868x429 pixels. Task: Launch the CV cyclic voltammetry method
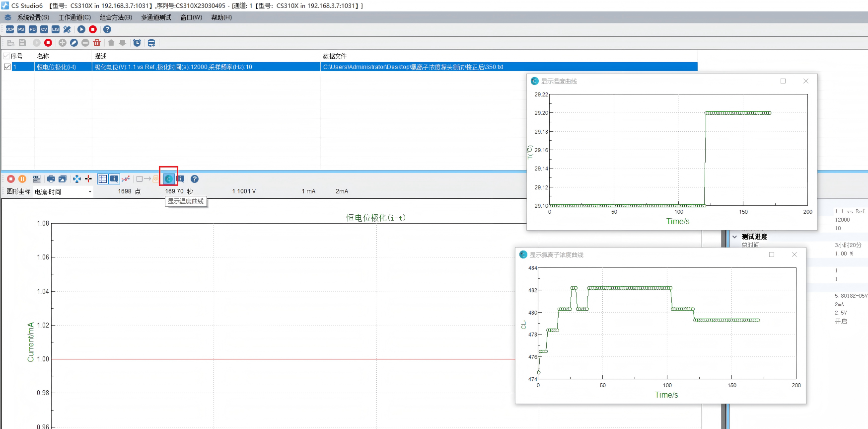[x=44, y=29]
